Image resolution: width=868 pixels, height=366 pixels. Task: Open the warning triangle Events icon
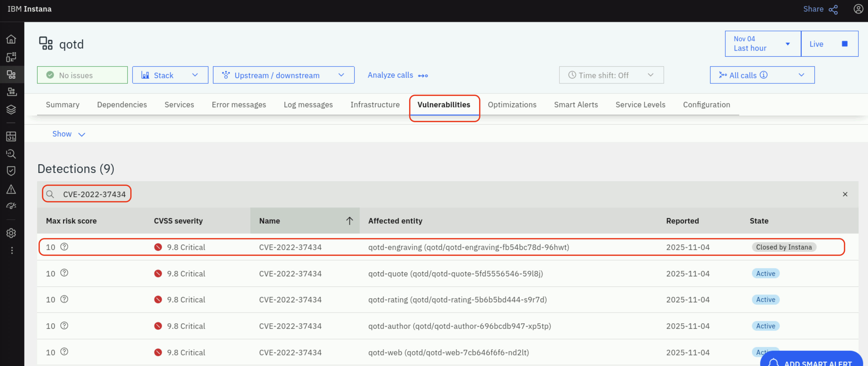click(11, 189)
